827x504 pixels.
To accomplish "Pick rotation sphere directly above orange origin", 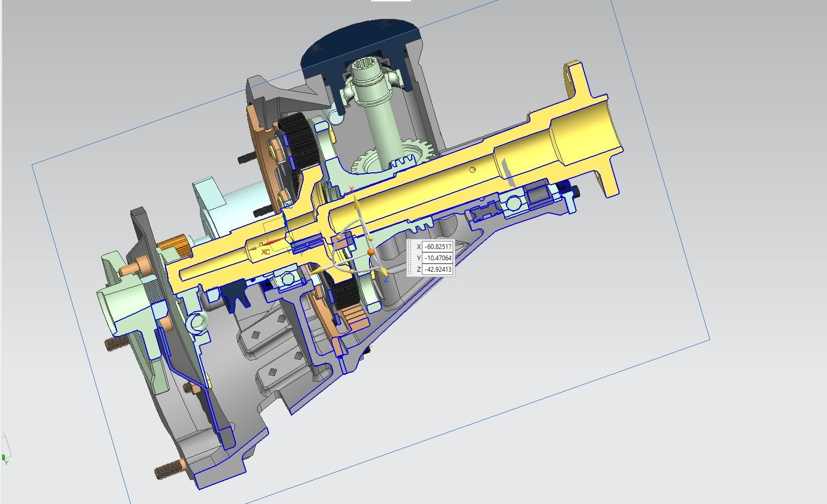I will point(370,238).
